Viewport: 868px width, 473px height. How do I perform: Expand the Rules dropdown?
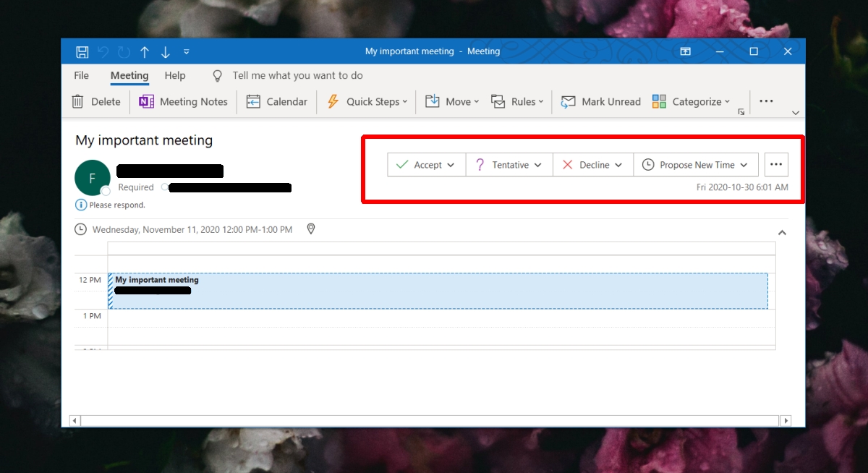pos(517,102)
